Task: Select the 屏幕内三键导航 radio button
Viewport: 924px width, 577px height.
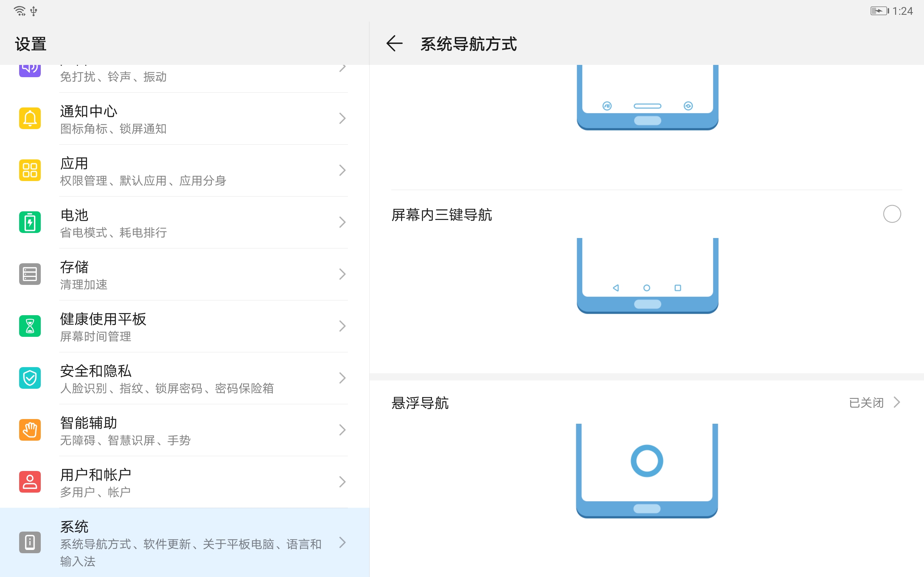Action: [891, 214]
